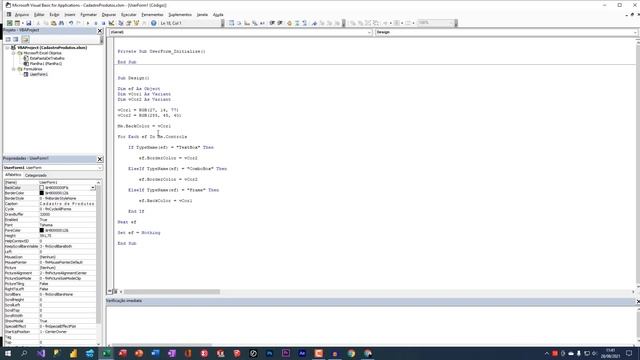Collapse the Formulários folder
The image size is (640, 360).
pyautogui.click(x=13, y=69)
